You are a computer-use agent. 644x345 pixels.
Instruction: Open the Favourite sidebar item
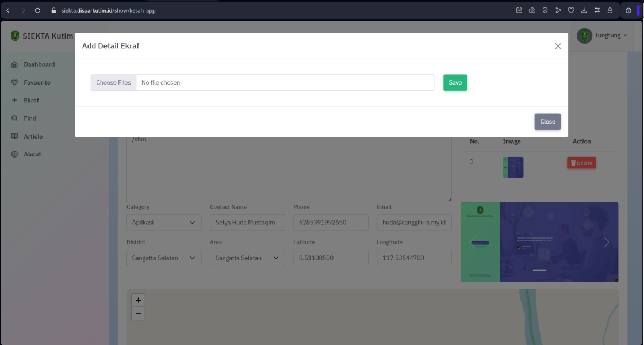tap(37, 82)
